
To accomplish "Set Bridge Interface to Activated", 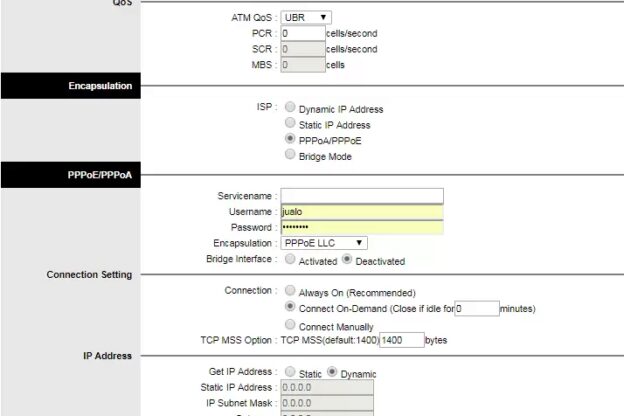I will pyautogui.click(x=290, y=259).
